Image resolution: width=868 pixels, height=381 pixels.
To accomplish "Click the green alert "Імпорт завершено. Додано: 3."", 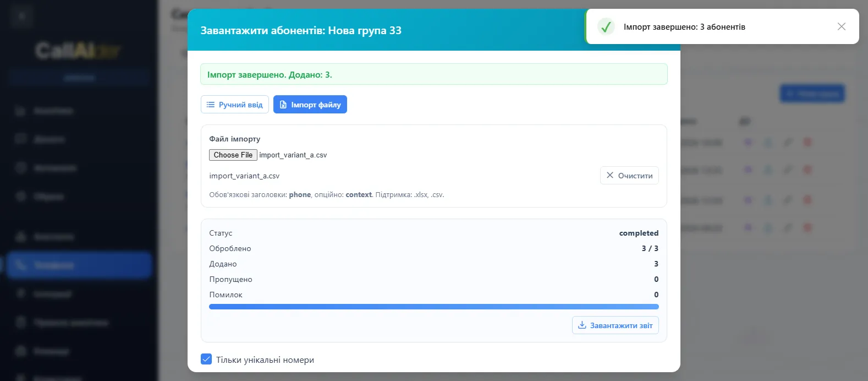I will click(x=434, y=74).
